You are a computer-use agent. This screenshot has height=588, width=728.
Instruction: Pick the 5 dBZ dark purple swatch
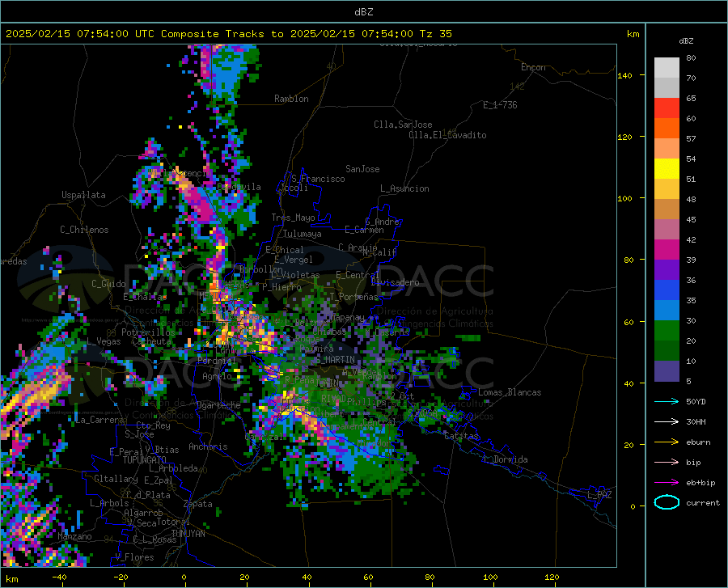tap(667, 371)
